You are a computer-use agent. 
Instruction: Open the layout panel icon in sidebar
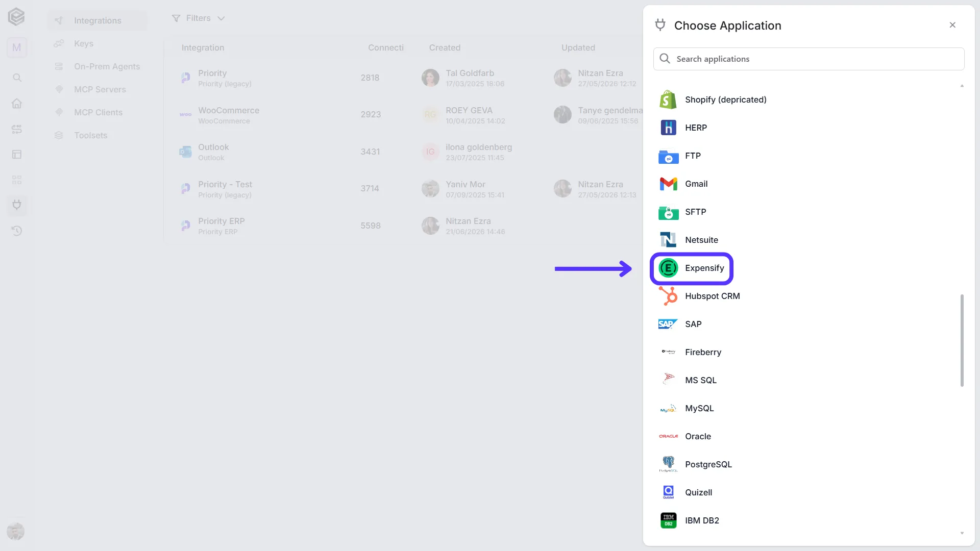click(17, 155)
